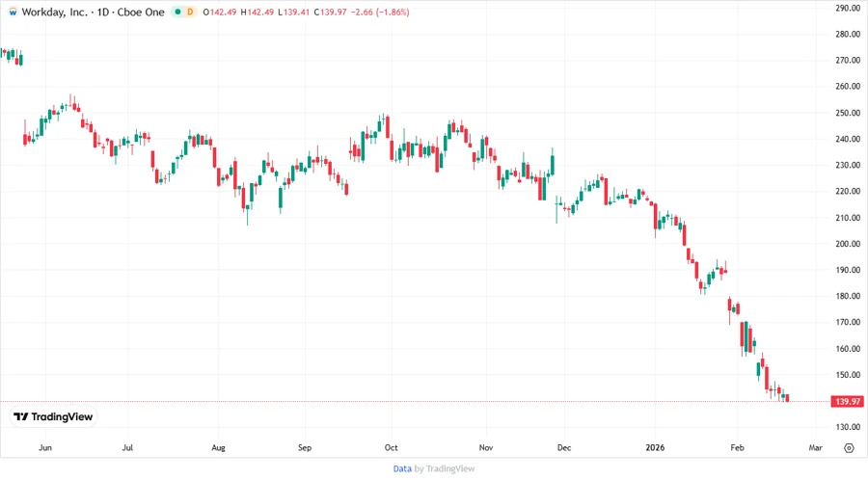Click the −2.66 (−1.86%) change value
This screenshot has width=868, height=480.
(x=380, y=13)
